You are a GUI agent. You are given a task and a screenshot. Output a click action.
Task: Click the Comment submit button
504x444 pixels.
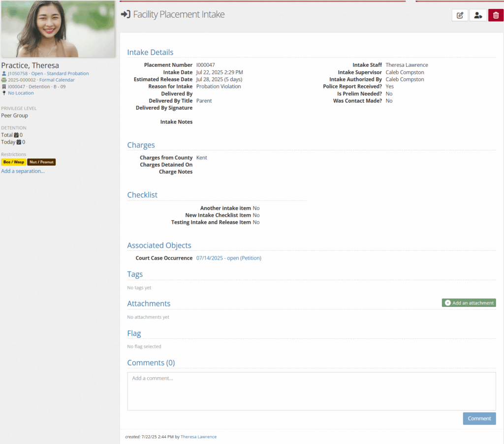[x=479, y=418]
